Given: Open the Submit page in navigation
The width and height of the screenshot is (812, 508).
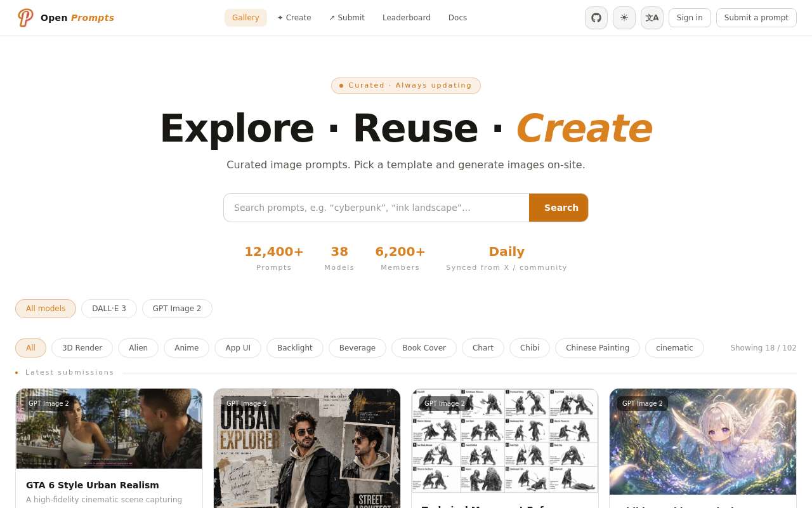Looking at the screenshot, I should point(347,18).
